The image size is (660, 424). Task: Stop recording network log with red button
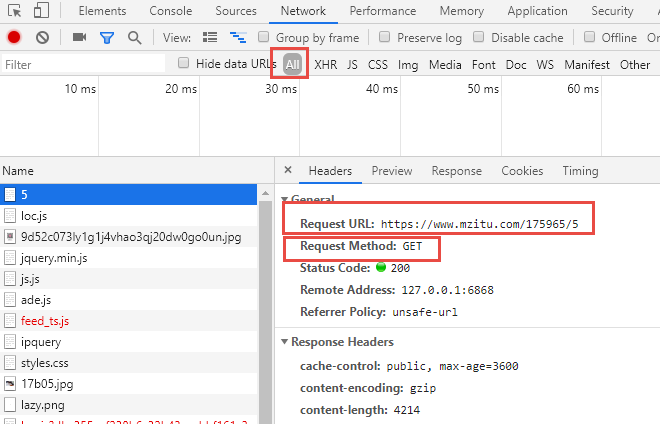click(14, 38)
